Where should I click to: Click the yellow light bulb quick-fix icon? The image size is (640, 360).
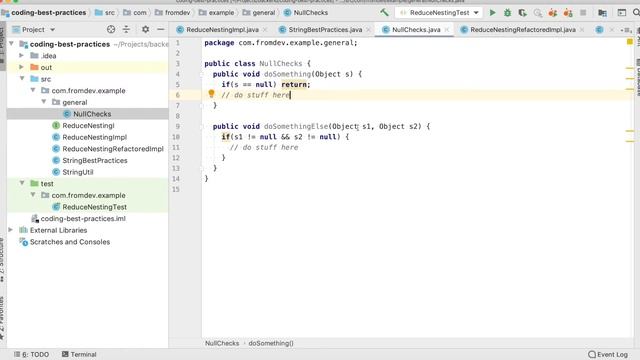pos(211,94)
